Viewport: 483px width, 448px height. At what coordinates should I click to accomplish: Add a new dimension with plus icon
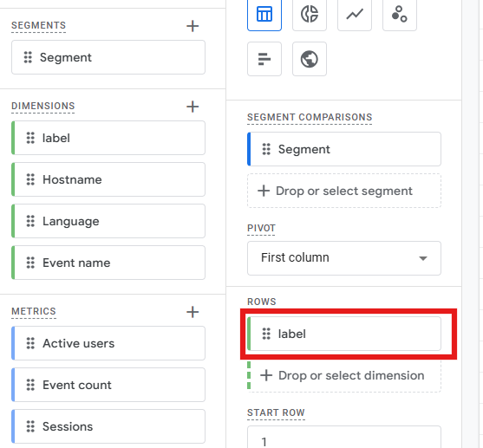193,107
